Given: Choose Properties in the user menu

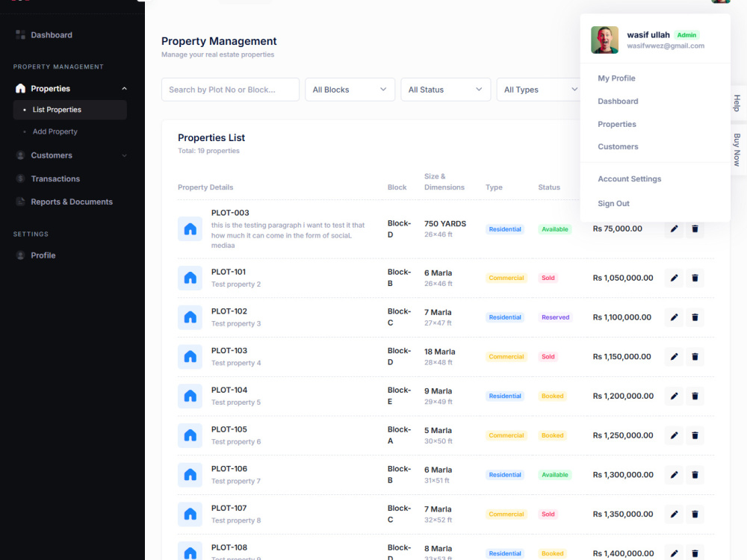Looking at the screenshot, I should coord(617,124).
